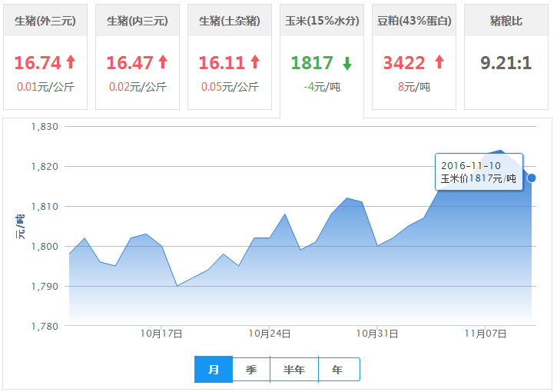Click the 1,790 y-axis label
The image size is (557, 392).
pos(45,287)
